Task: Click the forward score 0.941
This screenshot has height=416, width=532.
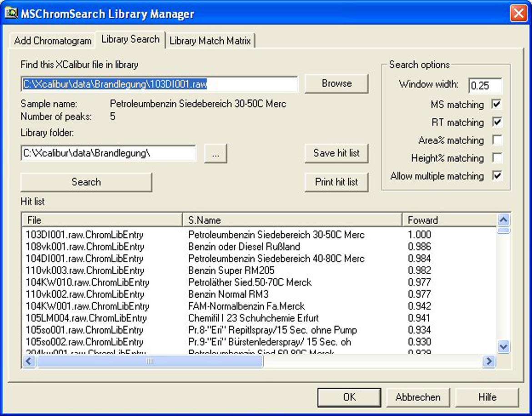Action: [x=419, y=318]
